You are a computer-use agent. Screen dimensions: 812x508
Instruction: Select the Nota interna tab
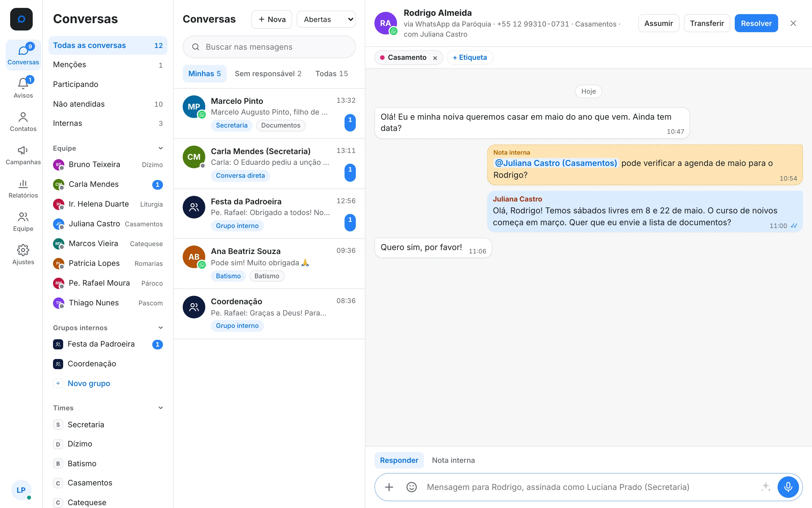pyautogui.click(x=453, y=460)
